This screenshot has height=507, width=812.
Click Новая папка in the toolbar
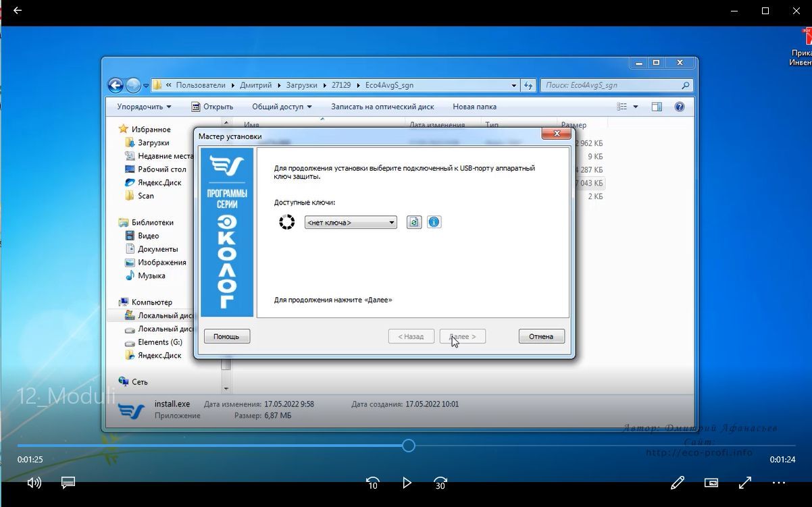pos(474,107)
